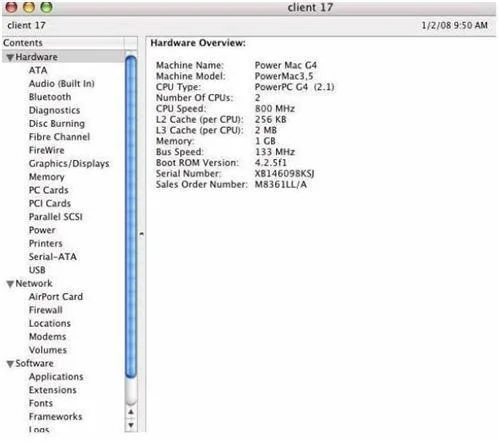Viewport: 498px width, 443px height.
Task: Click the 2 MB L3 cache value
Action: click(x=266, y=130)
